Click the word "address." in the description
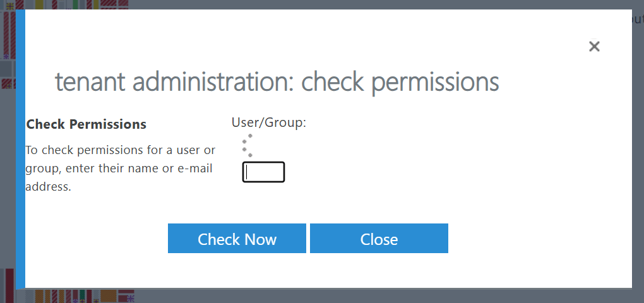This screenshot has width=644, height=303. (x=47, y=187)
